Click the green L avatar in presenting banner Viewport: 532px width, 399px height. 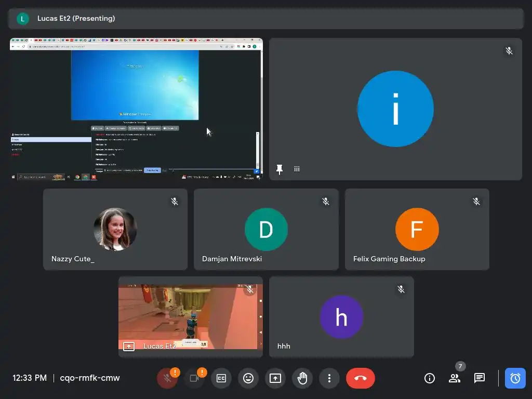point(23,19)
